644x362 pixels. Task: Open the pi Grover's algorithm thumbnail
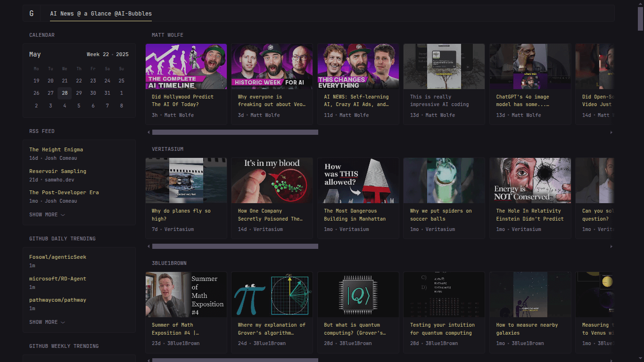272,295
